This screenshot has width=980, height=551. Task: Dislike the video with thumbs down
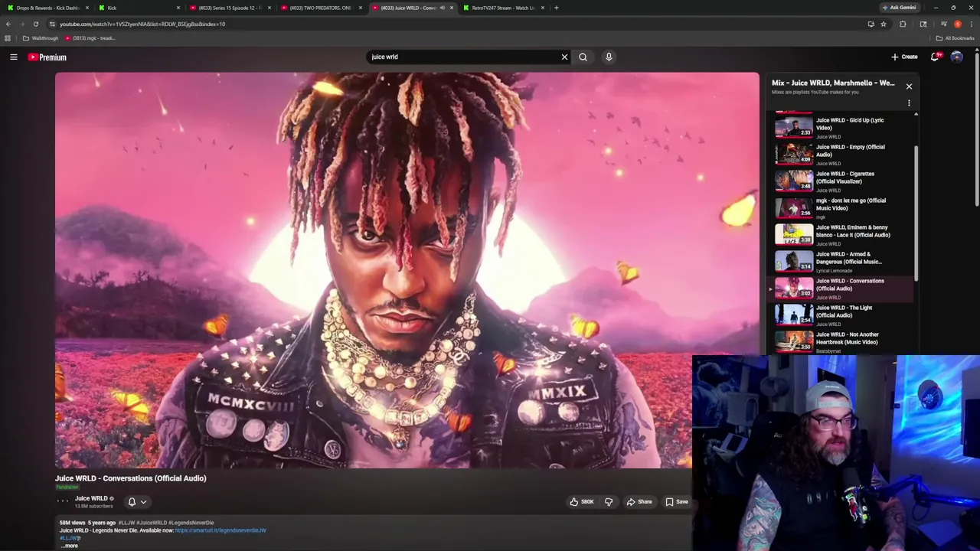609,502
